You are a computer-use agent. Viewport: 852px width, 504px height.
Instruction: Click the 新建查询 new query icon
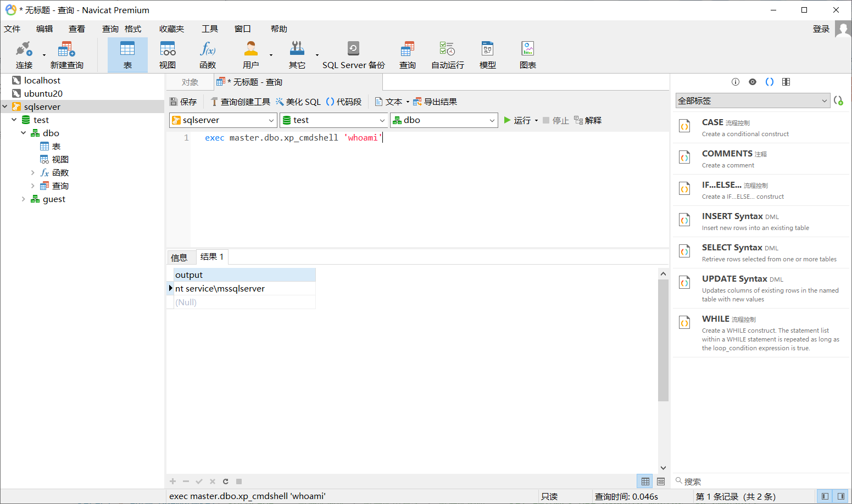tap(66, 55)
